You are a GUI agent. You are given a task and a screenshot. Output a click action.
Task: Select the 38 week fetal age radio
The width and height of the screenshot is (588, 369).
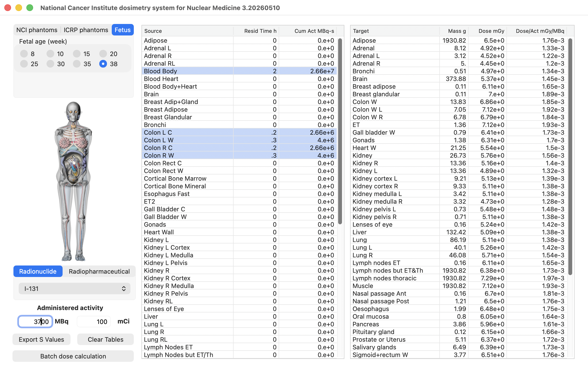coord(103,64)
